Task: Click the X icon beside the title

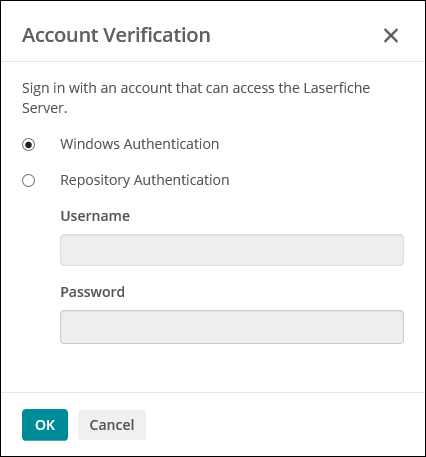Action: coord(391,35)
